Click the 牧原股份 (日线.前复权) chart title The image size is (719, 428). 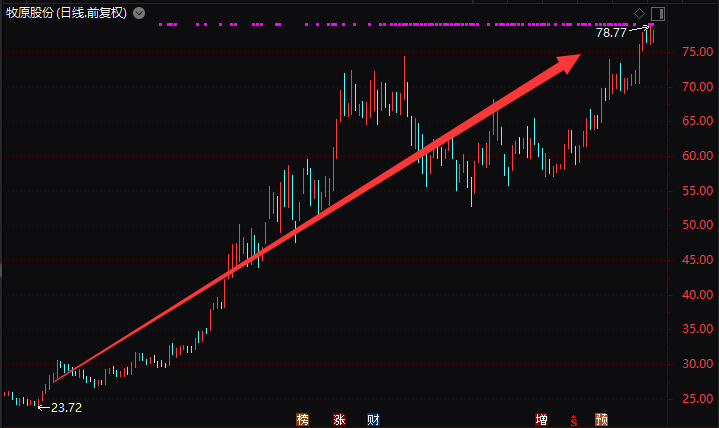(66, 13)
